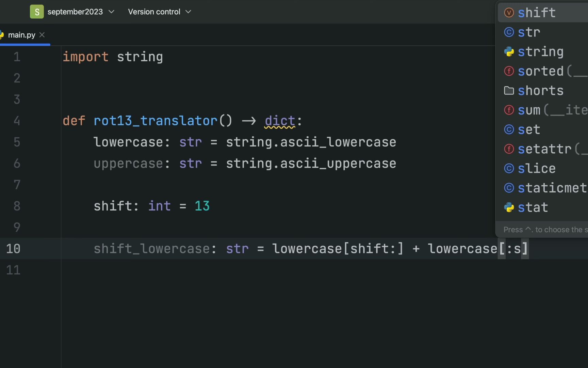Screen dimensions: 588x368
Task: Click the class icon beside 'slice'
Action: coord(509,168)
